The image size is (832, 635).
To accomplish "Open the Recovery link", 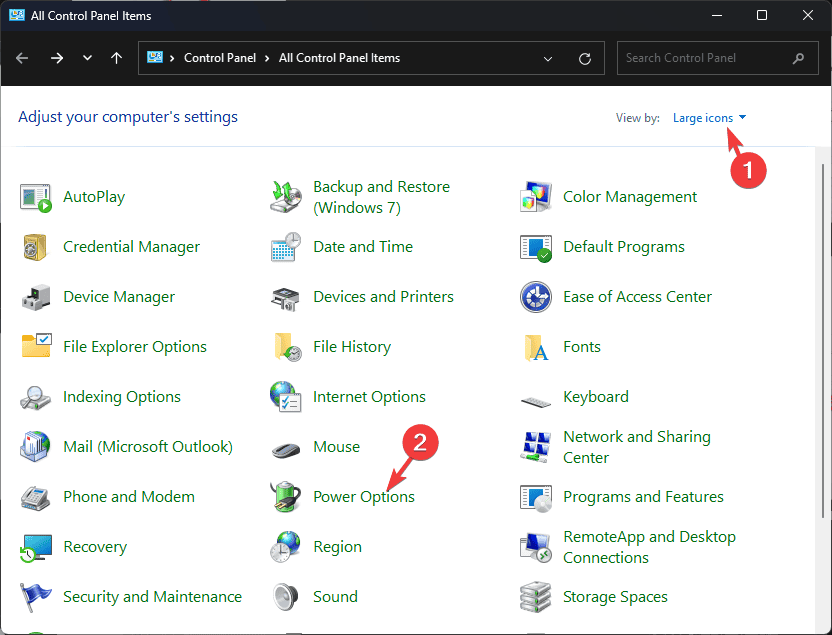I will [95, 547].
